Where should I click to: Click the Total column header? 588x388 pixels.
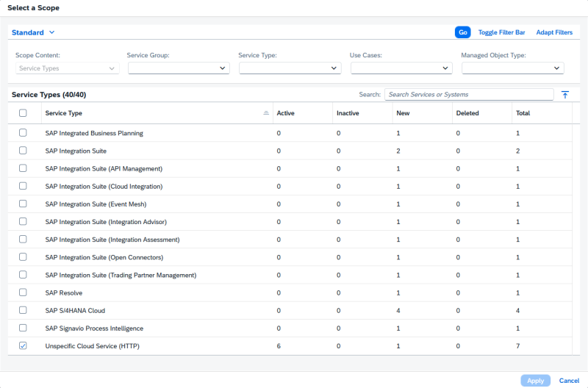(x=523, y=113)
